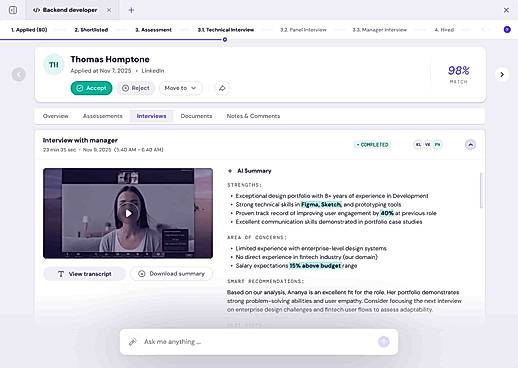Play the interview video recording
The height and width of the screenshot is (368, 518).
tap(128, 213)
